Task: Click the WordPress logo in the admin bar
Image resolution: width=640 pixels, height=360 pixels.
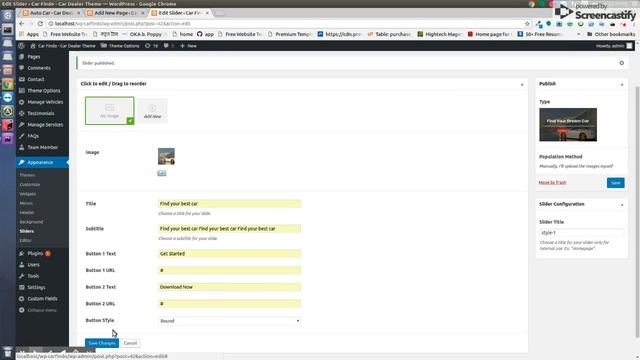Action: tap(21, 46)
